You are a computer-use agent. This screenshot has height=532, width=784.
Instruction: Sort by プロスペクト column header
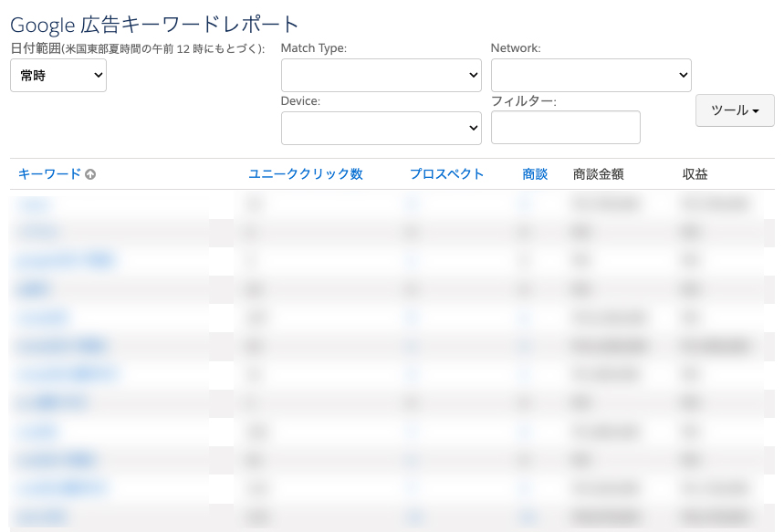[446, 174]
